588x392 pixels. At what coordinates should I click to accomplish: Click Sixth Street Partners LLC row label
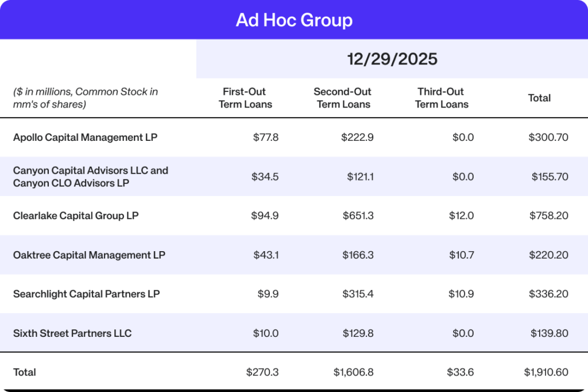point(72,333)
